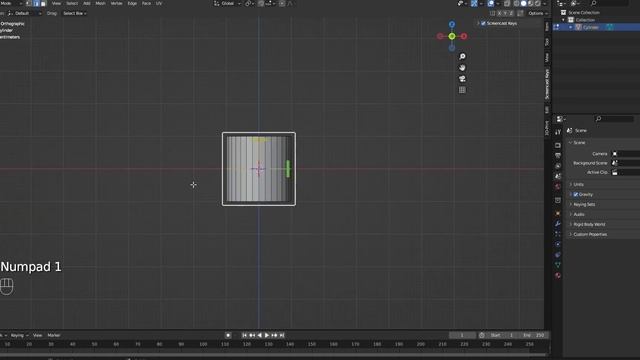Click the play animation button

point(267,335)
